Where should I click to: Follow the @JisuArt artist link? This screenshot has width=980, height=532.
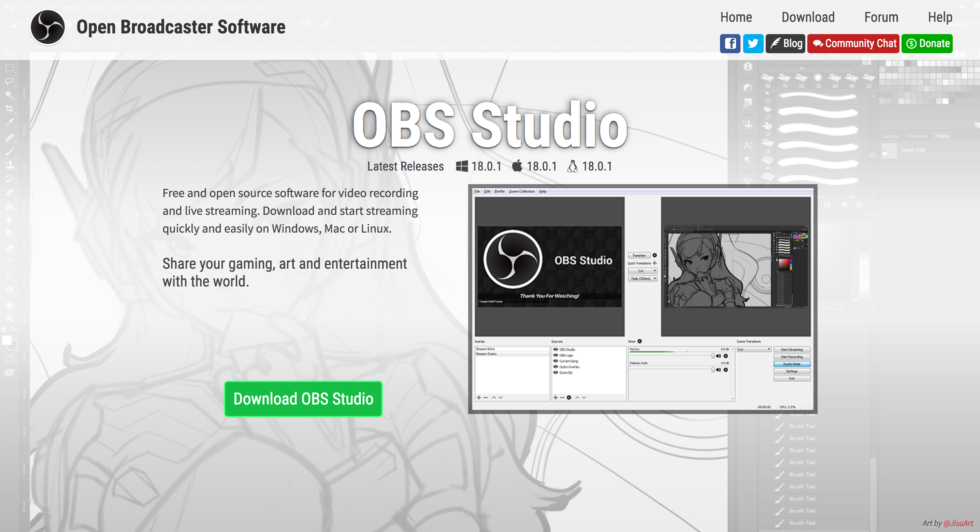pyautogui.click(x=958, y=523)
